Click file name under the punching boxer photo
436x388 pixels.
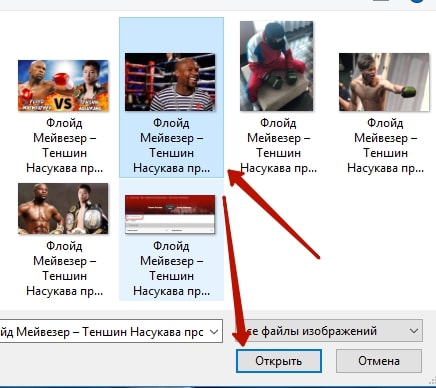point(385,146)
